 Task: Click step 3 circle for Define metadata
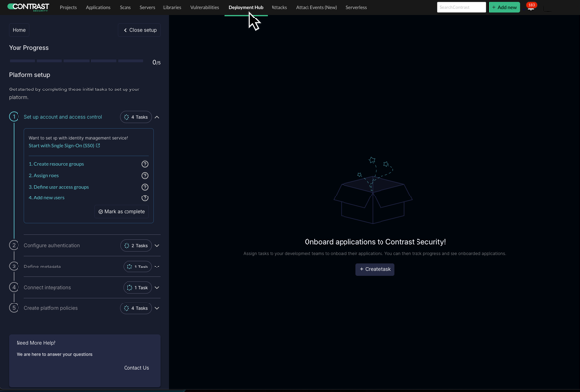(14, 267)
